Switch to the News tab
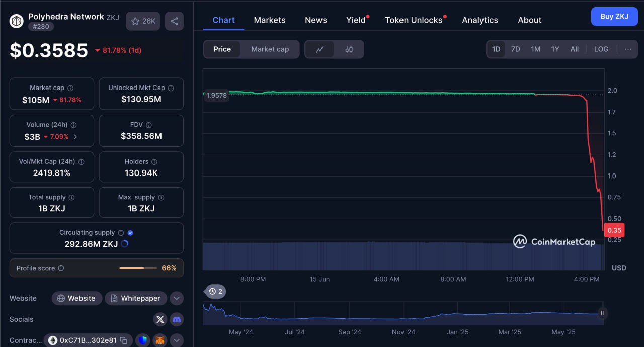Image resolution: width=644 pixels, height=347 pixels. coord(316,20)
